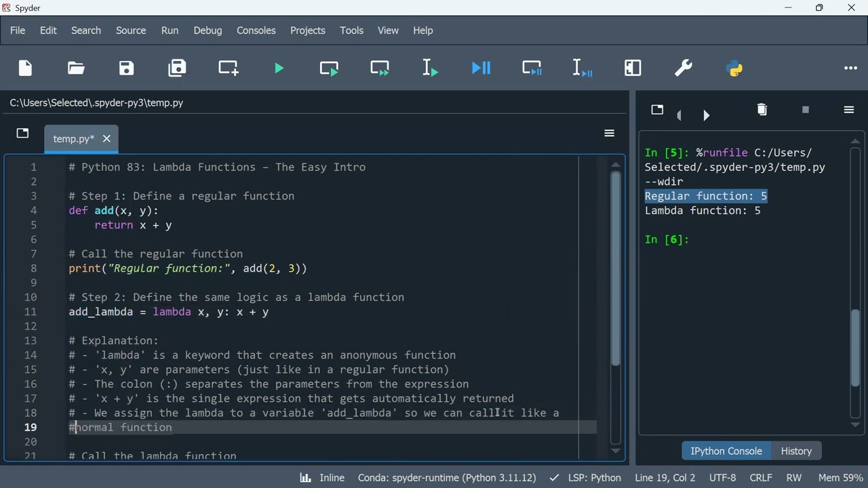Click line 11 lambda definition in editor

pyautogui.click(x=169, y=312)
